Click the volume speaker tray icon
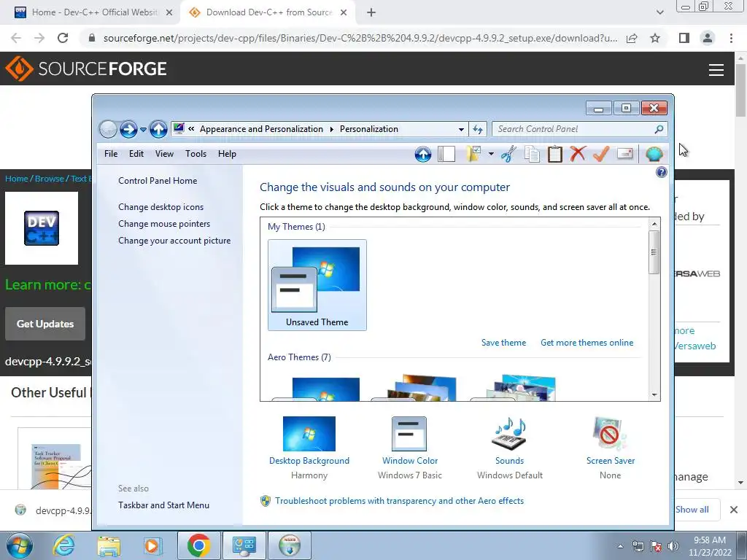747x560 pixels. click(x=673, y=546)
